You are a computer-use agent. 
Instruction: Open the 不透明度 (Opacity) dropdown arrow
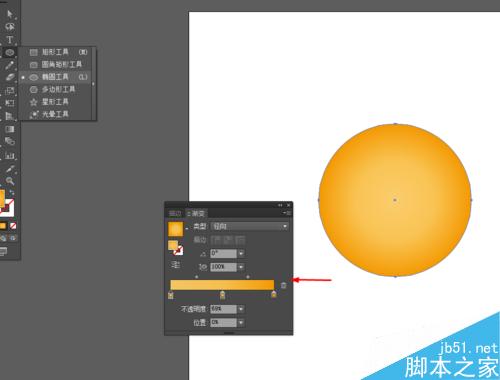[241, 309]
